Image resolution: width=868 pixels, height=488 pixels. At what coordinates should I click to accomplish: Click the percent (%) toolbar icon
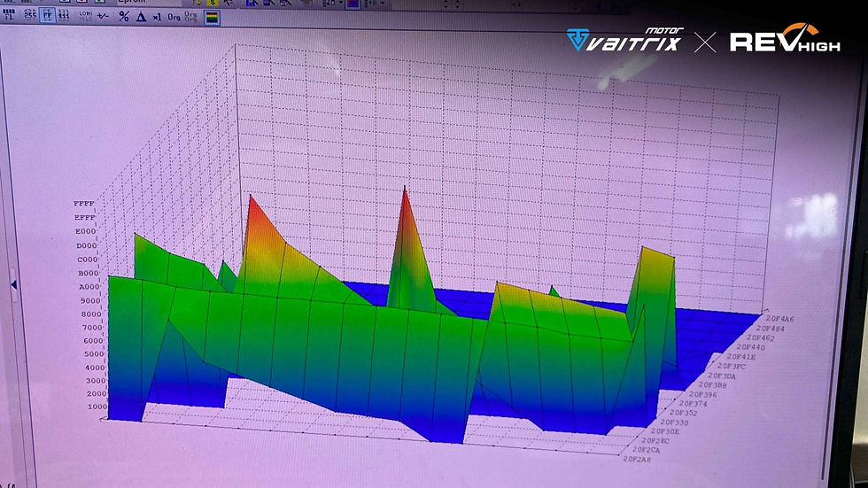(124, 17)
